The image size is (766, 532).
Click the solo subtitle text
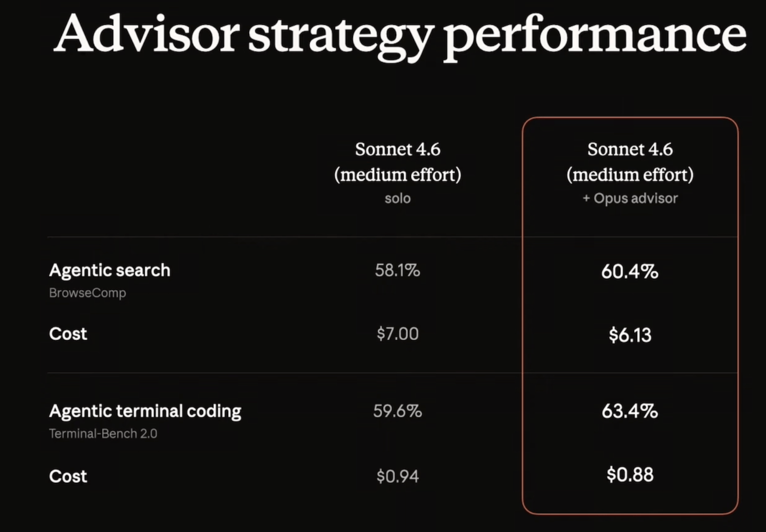[398, 198]
